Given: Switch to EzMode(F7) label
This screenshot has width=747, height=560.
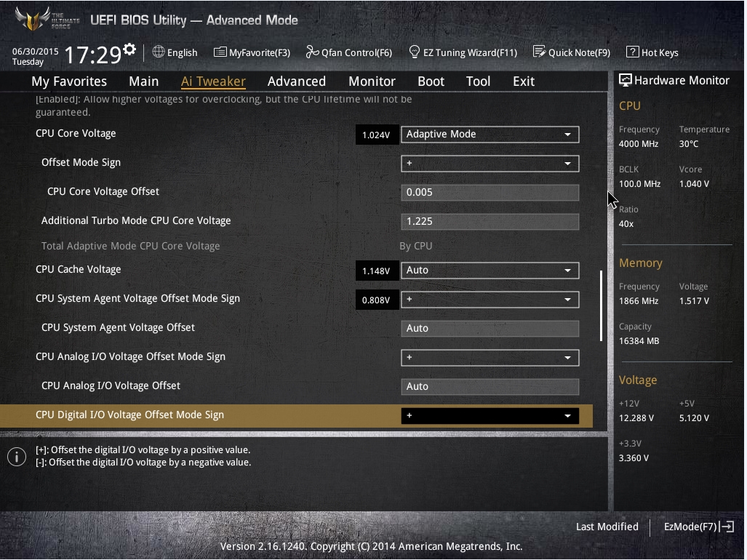Looking at the screenshot, I should (x=690, y=527).
